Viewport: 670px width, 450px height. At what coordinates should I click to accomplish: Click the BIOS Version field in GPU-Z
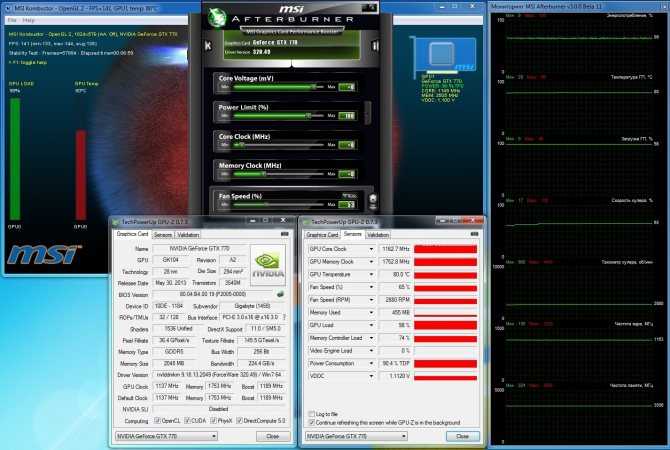pyautogui.click(x=213, y=294)
